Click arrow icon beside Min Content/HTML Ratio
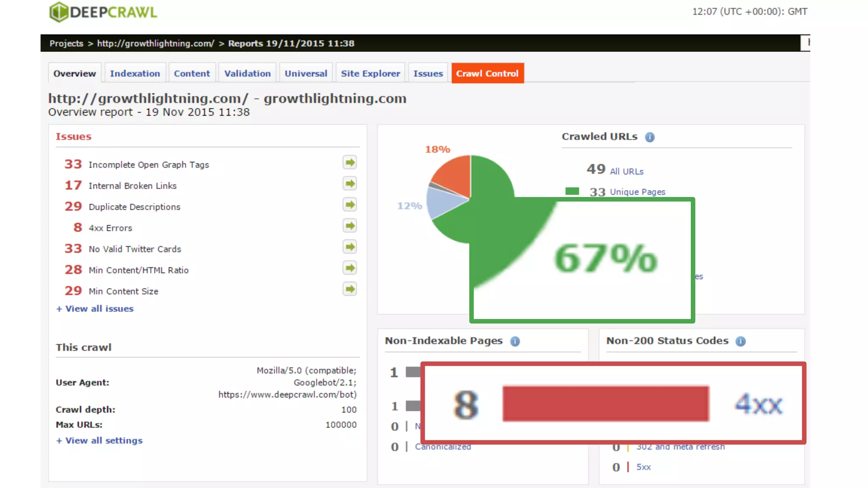 350,268
